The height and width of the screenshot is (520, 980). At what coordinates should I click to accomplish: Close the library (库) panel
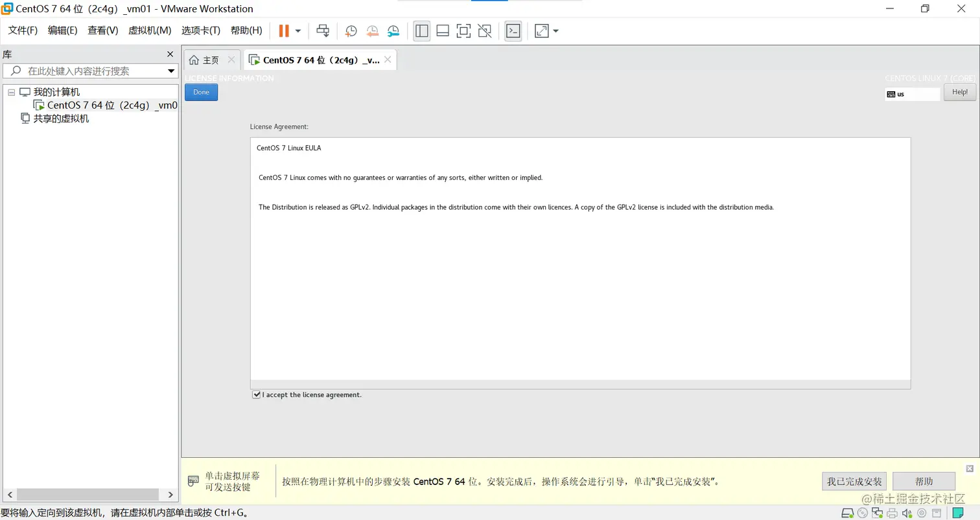170,54
